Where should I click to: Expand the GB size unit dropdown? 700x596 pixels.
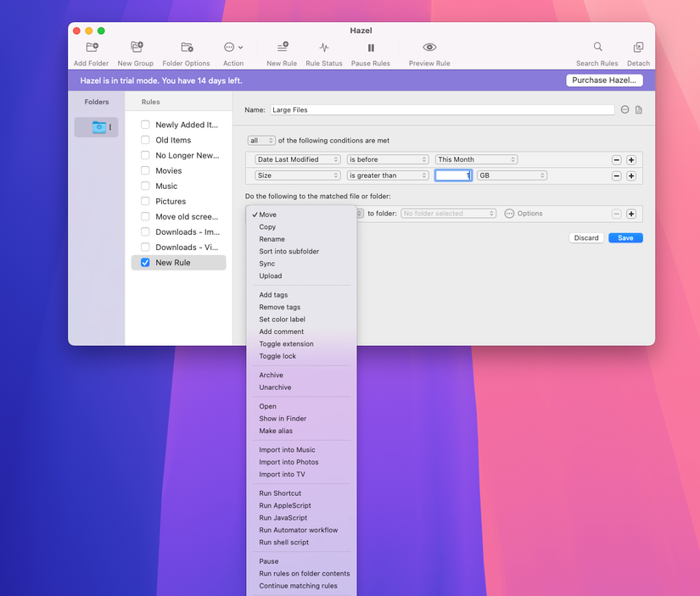[x=511, y=175]
